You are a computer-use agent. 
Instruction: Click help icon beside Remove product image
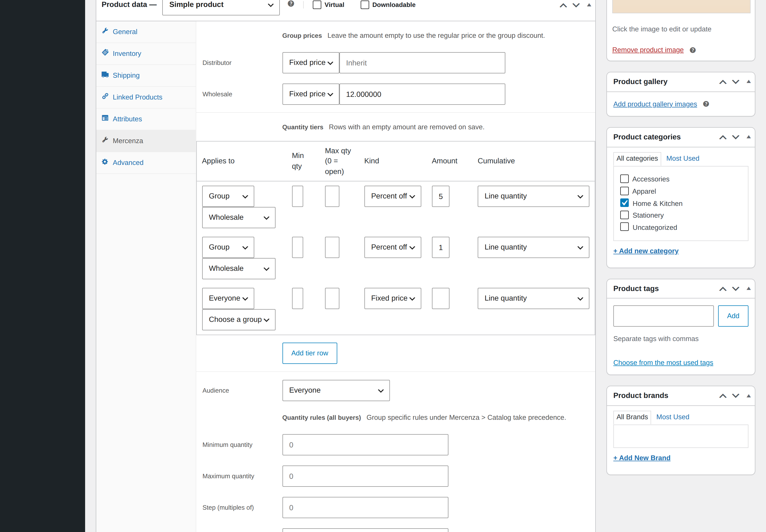click(693, 50)
